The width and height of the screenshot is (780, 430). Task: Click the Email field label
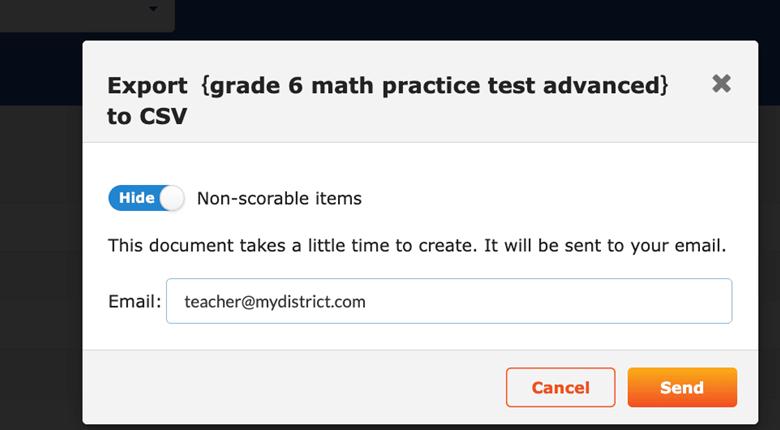[x=134, y=301]
